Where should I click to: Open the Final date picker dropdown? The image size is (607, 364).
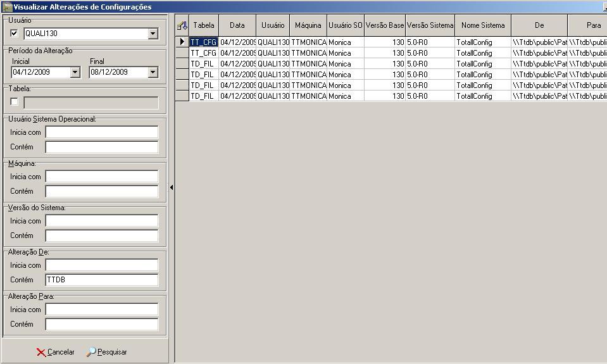click(153, 72)
